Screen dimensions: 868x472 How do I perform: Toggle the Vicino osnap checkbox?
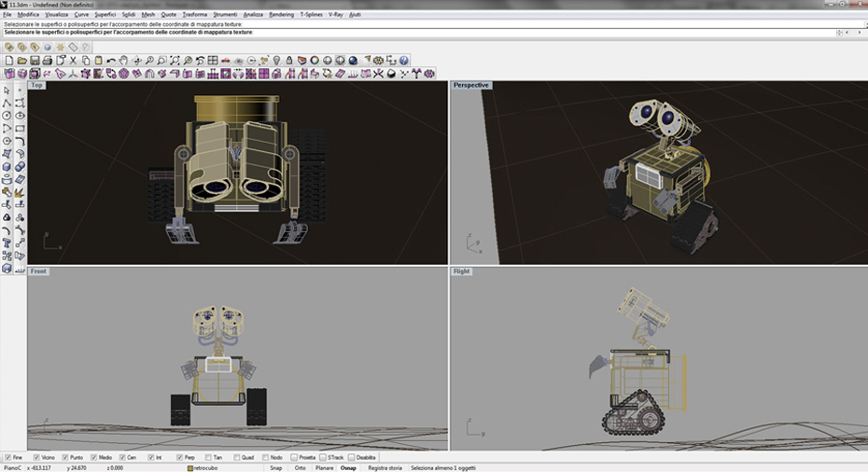[36, 458]
